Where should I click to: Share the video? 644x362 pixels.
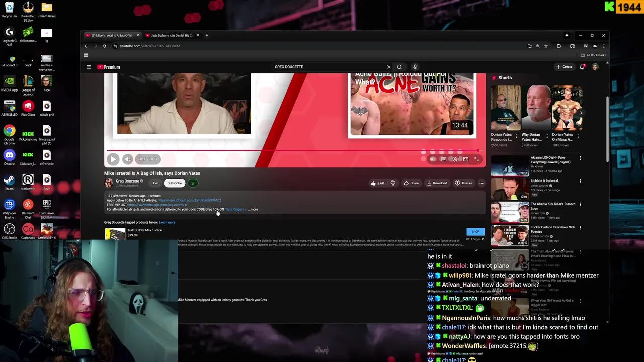pyautogui.click(x=411, y=183)
